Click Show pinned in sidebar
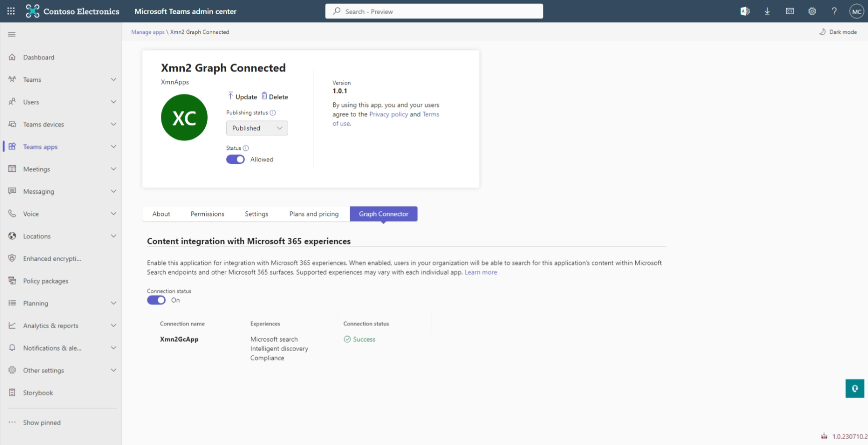This screenshot has height=445, width=868. (42, 423)
